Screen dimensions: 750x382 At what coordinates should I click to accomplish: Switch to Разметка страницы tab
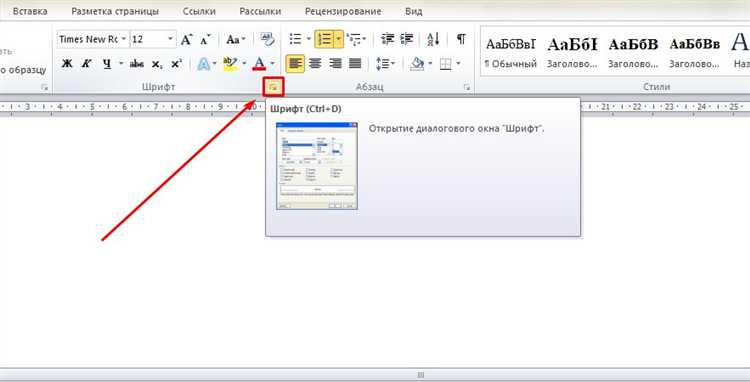115,11
